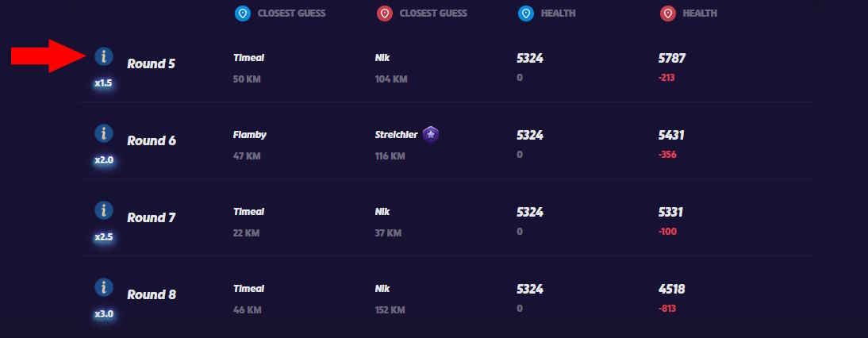The width and height of the screenshot is (868, 338).
Task: Click Streichler's purple star badge
Action: coord(430,135)
